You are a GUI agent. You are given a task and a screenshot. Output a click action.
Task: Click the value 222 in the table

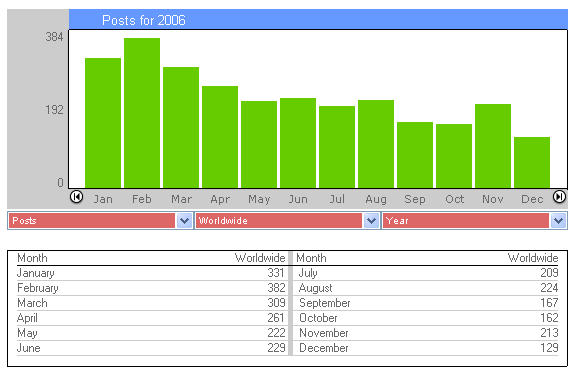click(x=276, y=333)
